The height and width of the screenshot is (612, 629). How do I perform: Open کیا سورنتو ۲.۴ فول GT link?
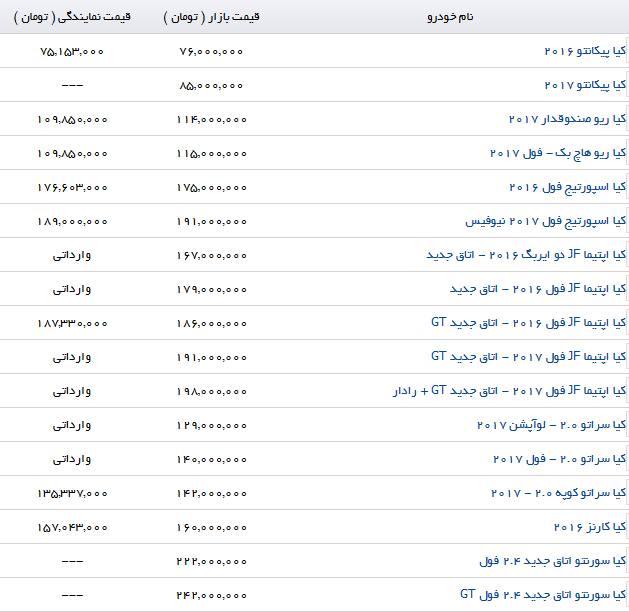[543, 595]
